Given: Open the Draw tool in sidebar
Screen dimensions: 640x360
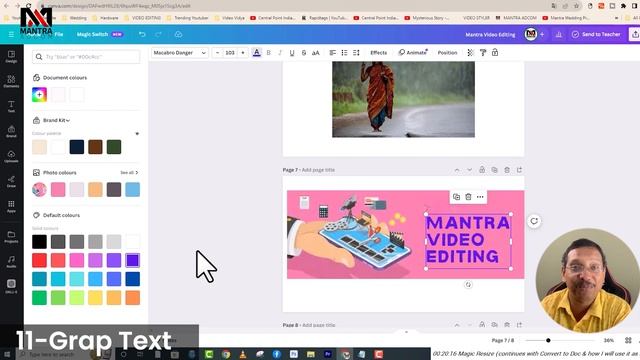Looking at the screenshot, I should coord(11,181).
